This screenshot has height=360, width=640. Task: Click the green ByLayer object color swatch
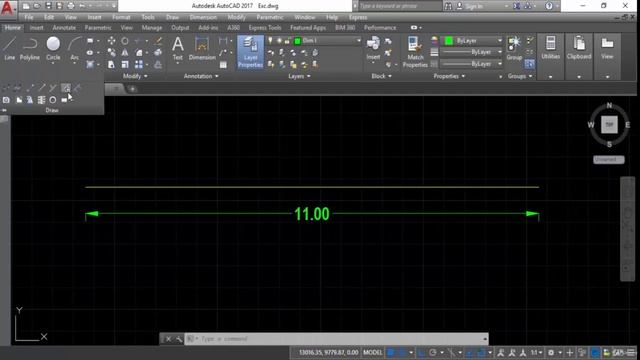449,40
